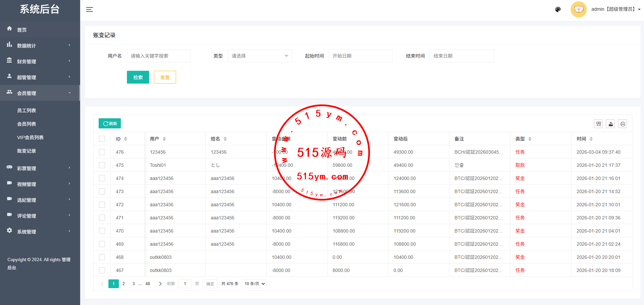Sort table by time column arrows
Viewport: 644px width, 305px height.
pyautogui.click(x=591, y=139)
